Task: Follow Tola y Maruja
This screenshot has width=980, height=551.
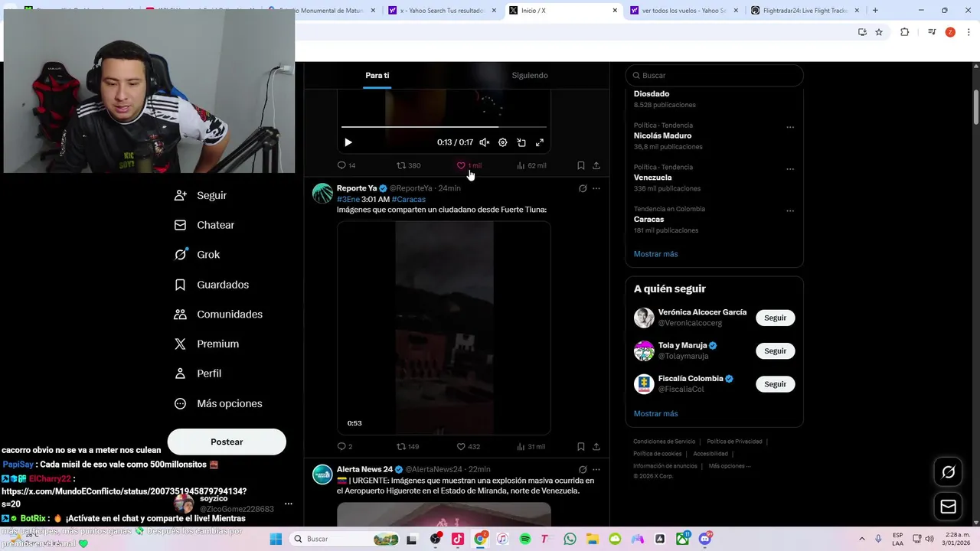Action: tap(775, 350)
